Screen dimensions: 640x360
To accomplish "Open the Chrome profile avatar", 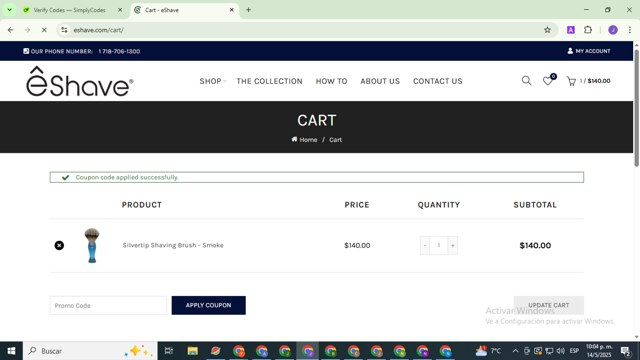I will 613,30.
